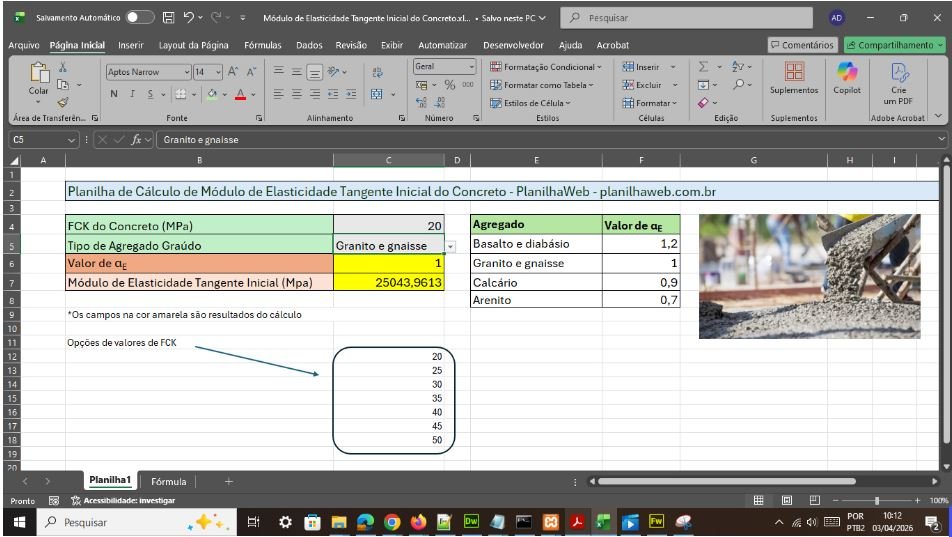The image size is (952, 537).
Task: Toggle italic formatting button
Action: click(131, 94)
